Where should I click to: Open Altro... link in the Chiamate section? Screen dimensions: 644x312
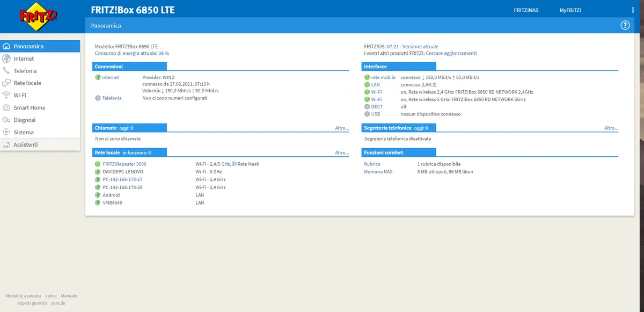tap(342, 128)
